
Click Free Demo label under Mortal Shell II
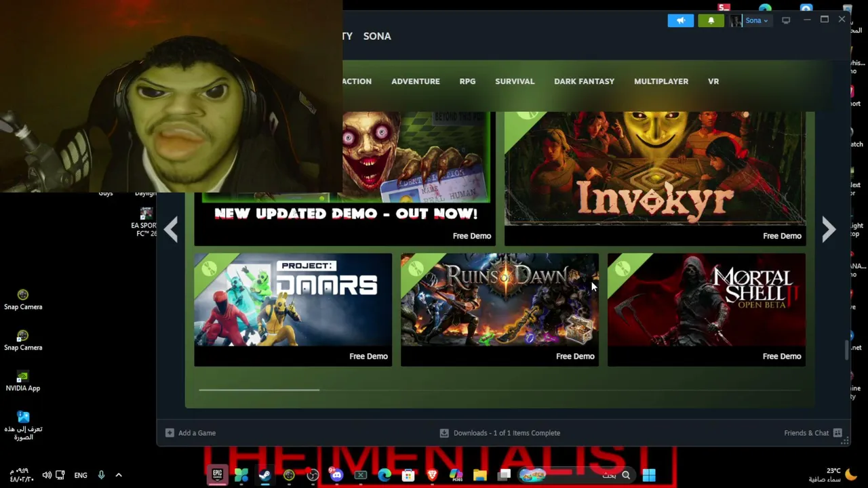pyautogui.click(x=782, y=357)
